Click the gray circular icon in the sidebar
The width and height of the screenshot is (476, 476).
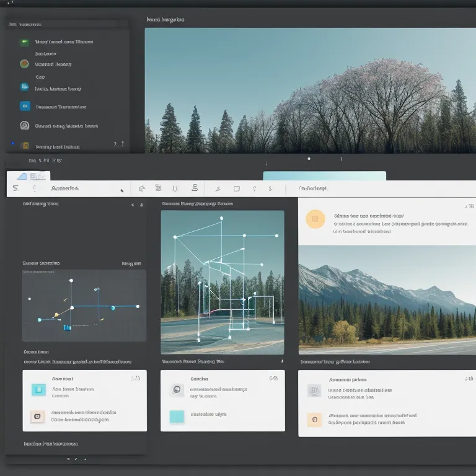pos(24,125)
